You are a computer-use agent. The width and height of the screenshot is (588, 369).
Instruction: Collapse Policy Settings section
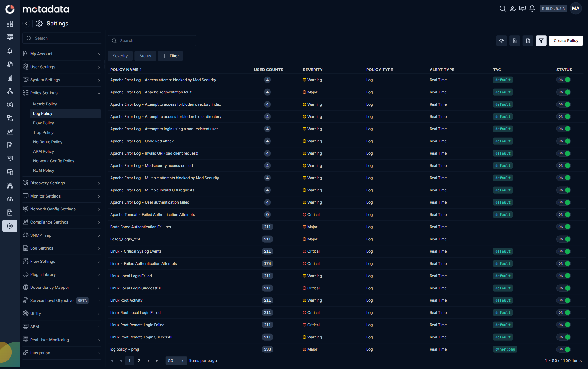pos(62,93)
